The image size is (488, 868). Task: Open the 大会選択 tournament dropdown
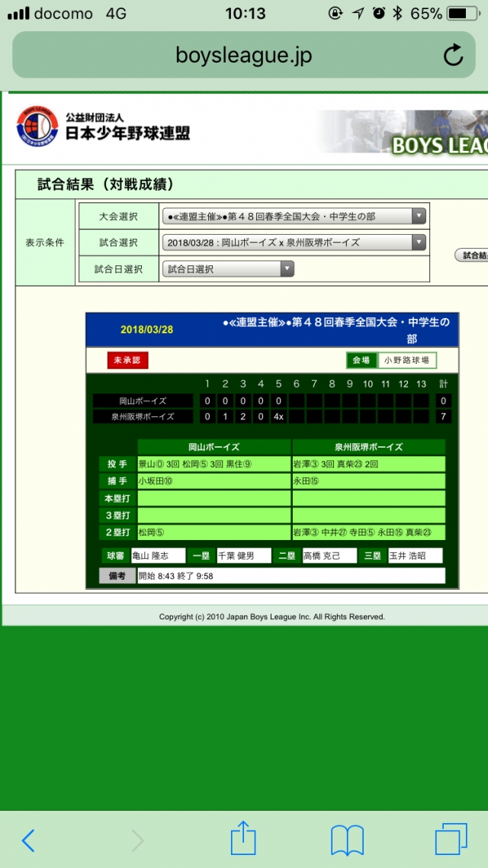[294, 216]
